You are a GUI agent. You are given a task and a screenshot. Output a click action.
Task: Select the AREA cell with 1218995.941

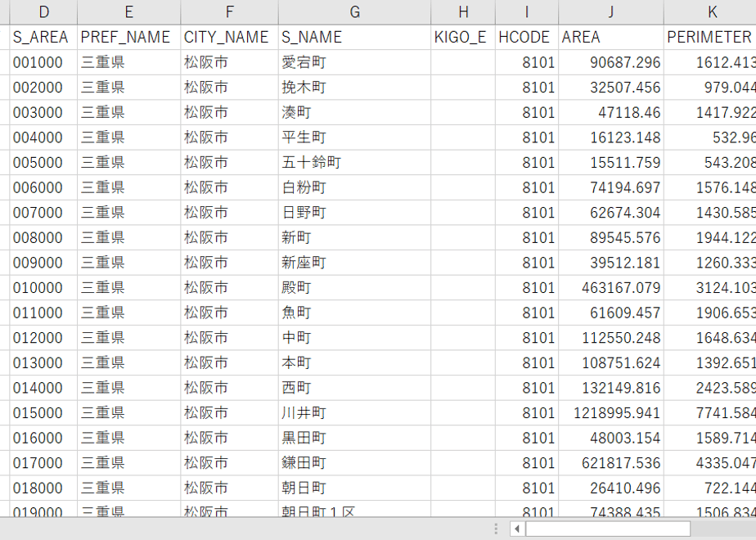pyautogui.click(x=611, y=413)
